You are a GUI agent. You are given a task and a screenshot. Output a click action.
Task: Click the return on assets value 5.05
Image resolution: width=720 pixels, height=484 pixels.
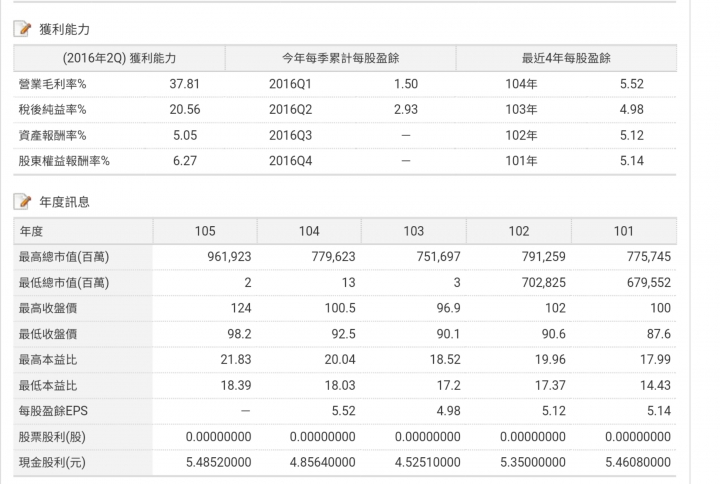185,135
